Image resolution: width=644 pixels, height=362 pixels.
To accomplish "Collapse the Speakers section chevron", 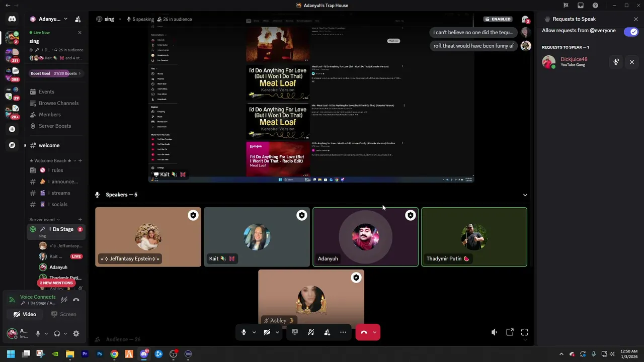I will pos(525,195).
